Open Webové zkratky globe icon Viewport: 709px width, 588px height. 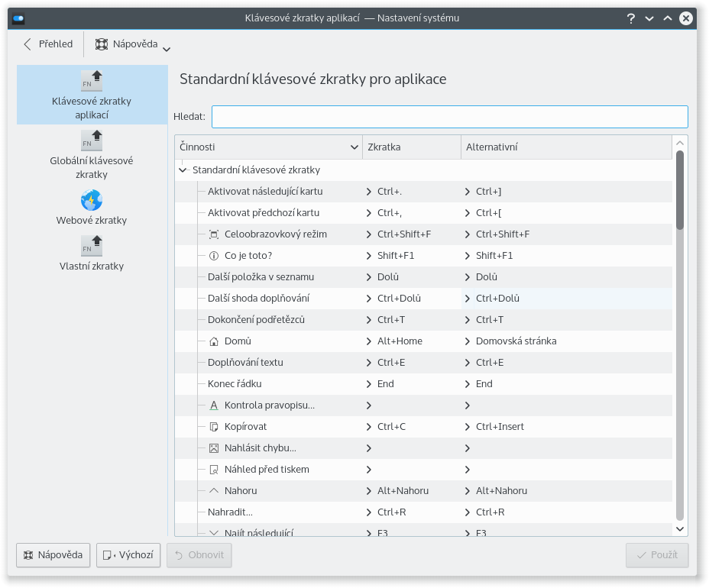point(92,200)
